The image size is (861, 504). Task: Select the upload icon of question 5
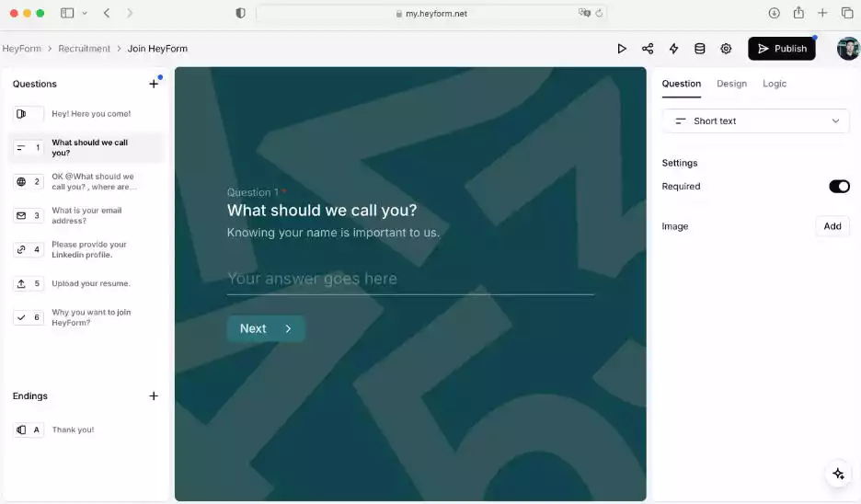click(21, 284)
